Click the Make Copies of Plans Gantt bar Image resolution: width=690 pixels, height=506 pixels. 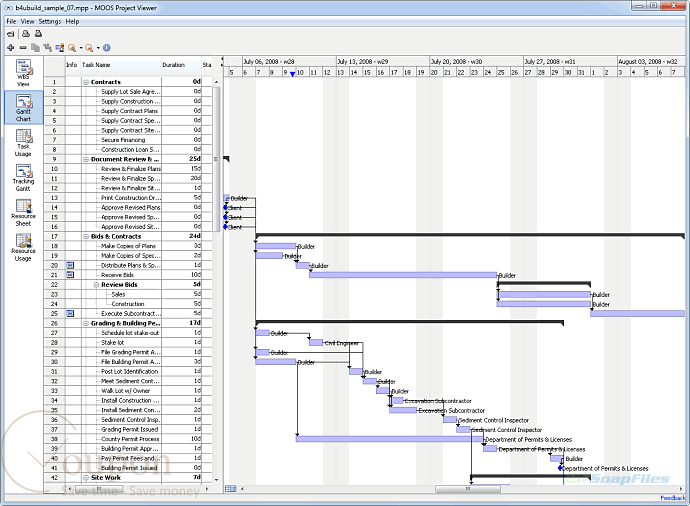pyautogui.click(x=276, y=246)
